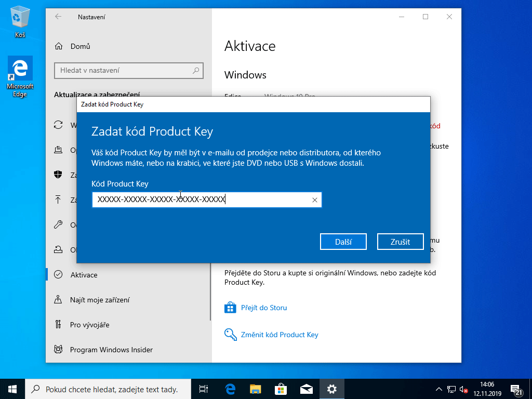Select the Aktivace sidebar item
The image size is (532, 399).
click(x=129, y=275)
